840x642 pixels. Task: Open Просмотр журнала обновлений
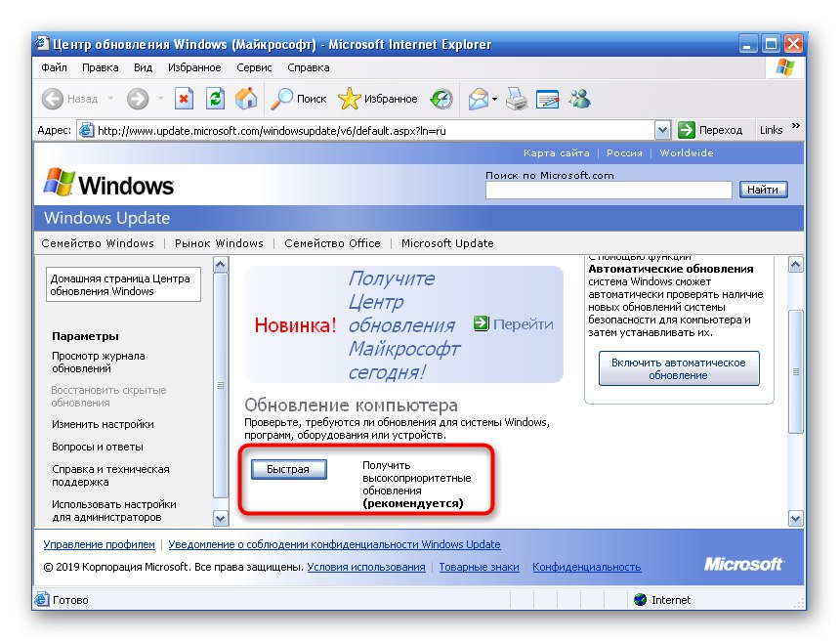[99, 363]
